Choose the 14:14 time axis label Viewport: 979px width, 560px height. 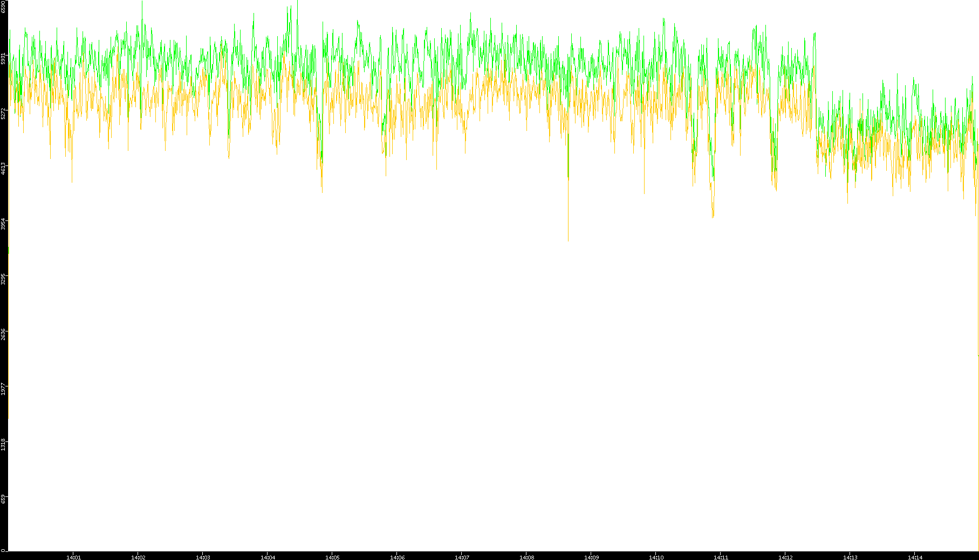coord(915,557)
